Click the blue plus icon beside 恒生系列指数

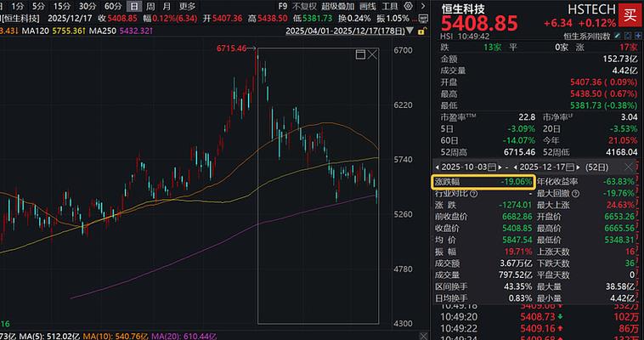click(x=639, y=37)
